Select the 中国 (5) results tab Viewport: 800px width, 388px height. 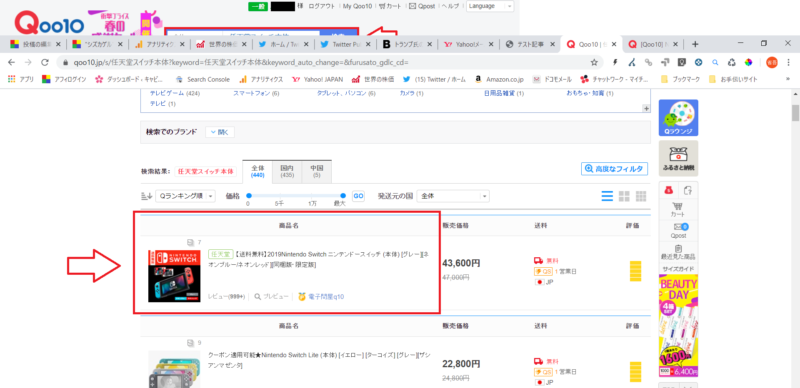[x=316, y=171]
